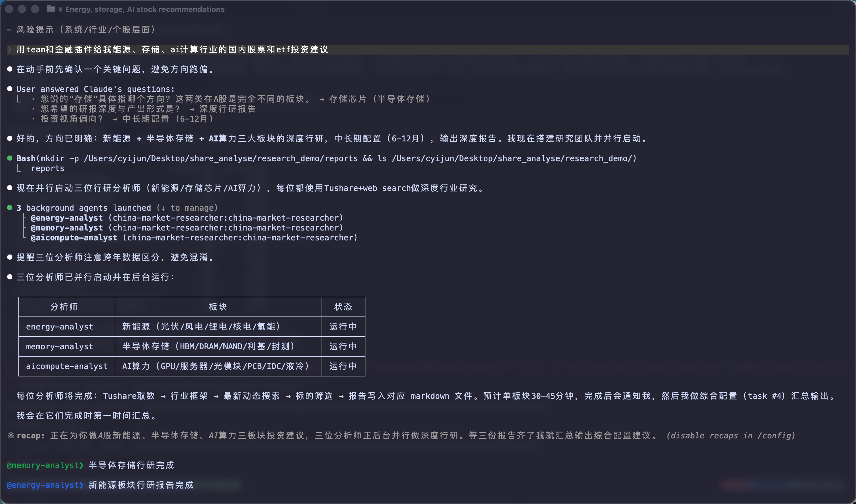856x504 pixels.
Task: Click the answer '存储芯片（半导体存储）'
Action: pyautogui.click(x=380, y=99)
